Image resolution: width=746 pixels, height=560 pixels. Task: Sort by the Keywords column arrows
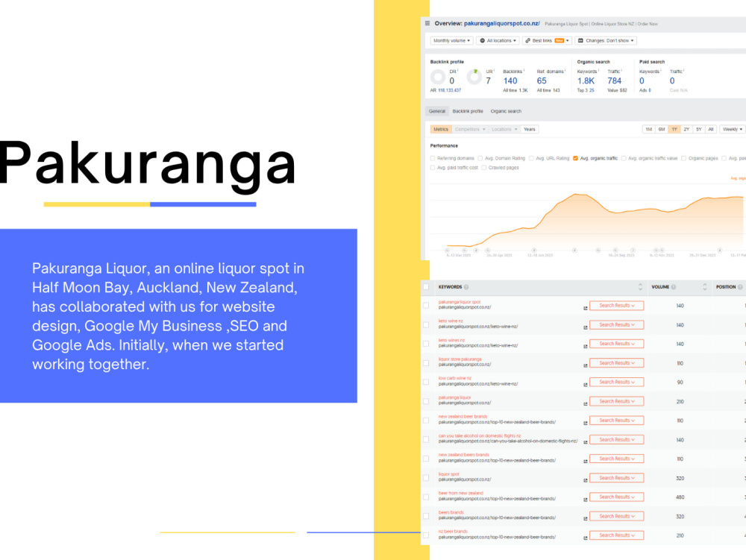(640, 286)
